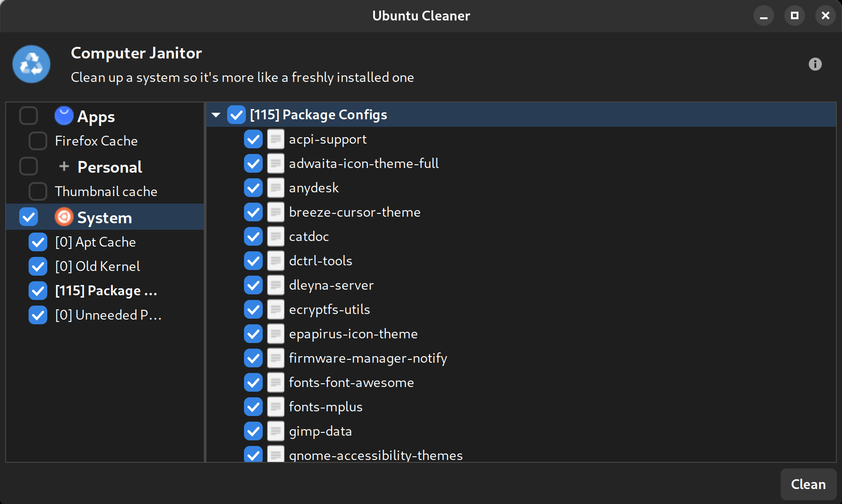Viewport: 842px width, 504px height.
Task: Select the dleyna-server package row
Action: (x=331, y=285)
